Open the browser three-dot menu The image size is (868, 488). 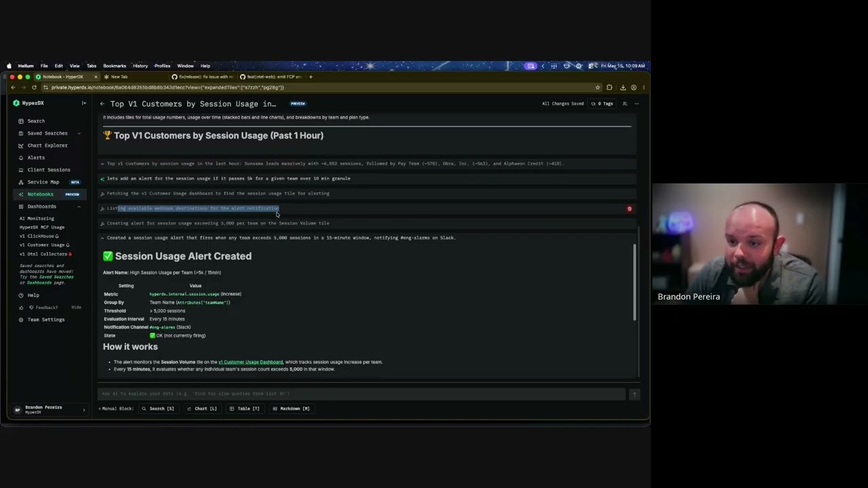click(643, 87)
